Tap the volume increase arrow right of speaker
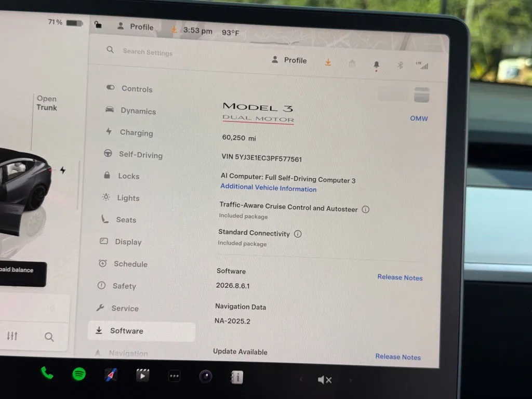532x399 pixels. [350, 380]
